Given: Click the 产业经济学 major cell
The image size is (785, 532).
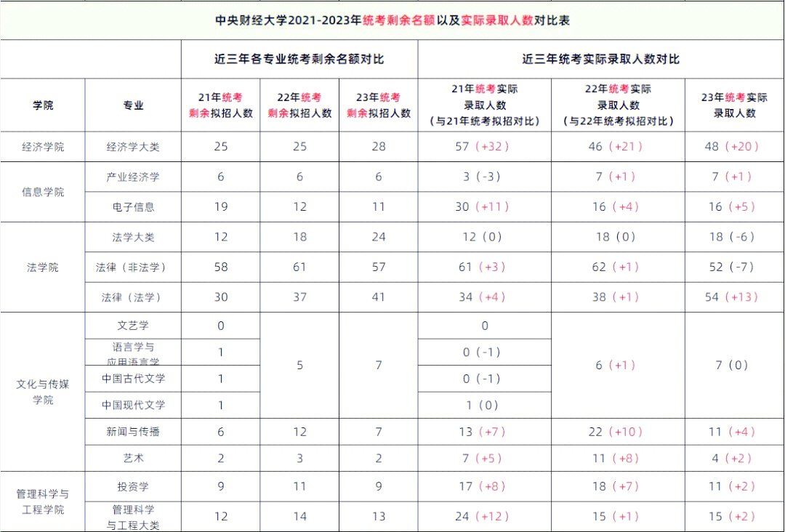Looking at the screenshot, I should point(133,177).
